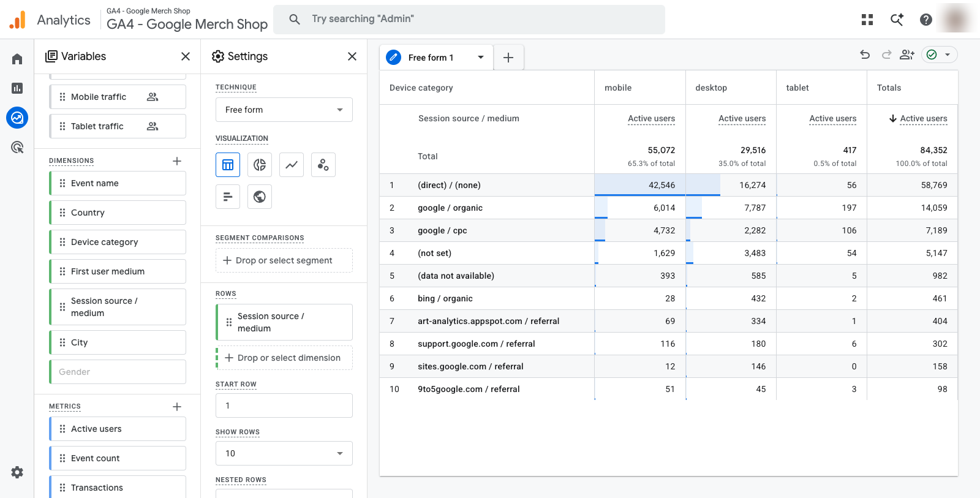Screen dimensions: 980x498
Task: Open the data quality status dropdown
Action: 940,55
